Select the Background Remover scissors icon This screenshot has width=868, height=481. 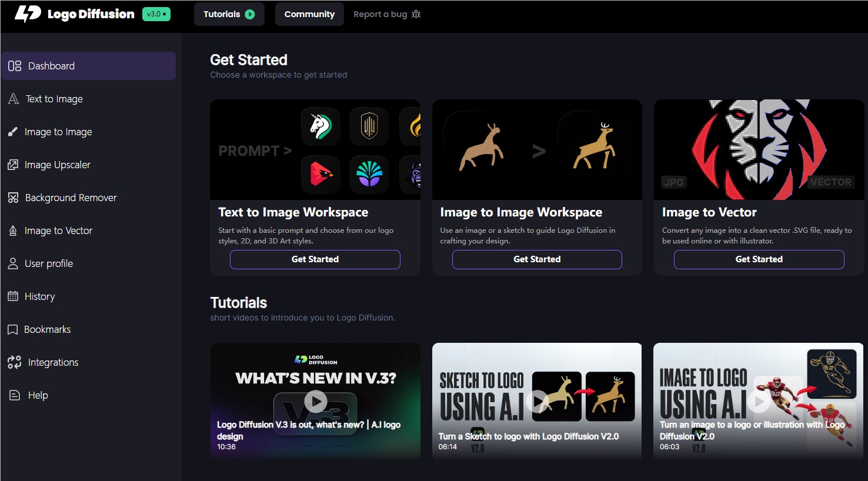click(x=13, y=198)
